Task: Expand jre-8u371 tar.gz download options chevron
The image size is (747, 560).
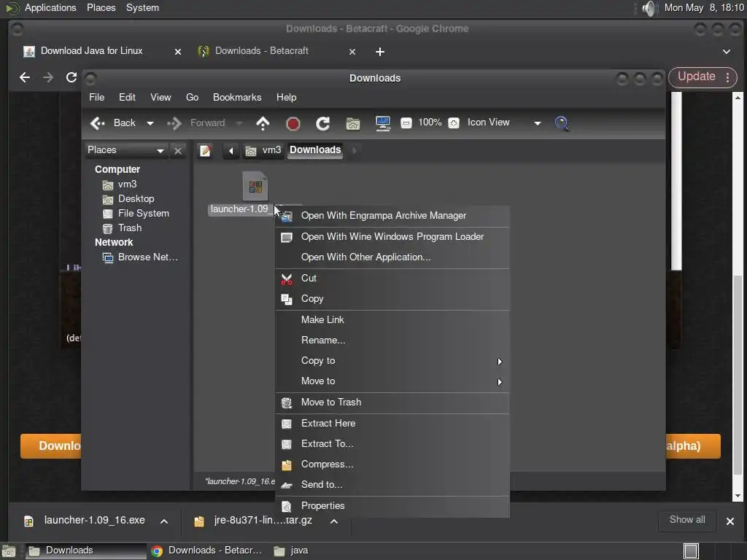Action: (x=334, y=521)
